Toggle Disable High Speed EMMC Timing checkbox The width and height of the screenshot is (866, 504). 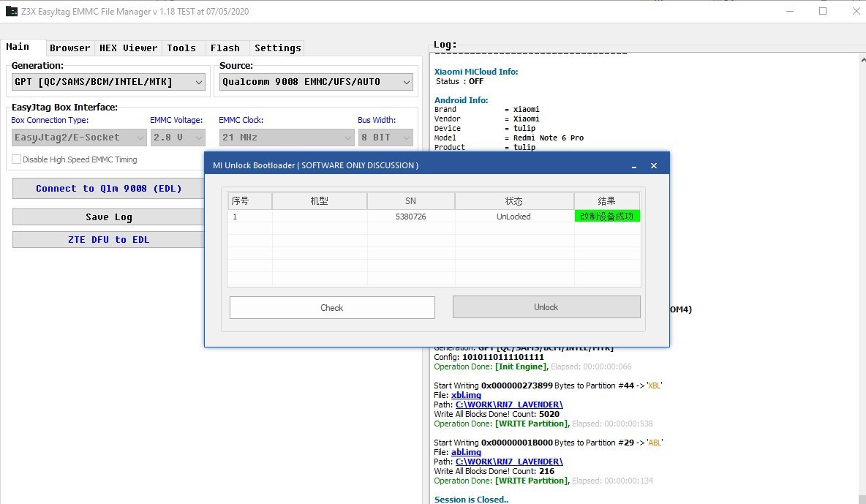tap(17, 159)
